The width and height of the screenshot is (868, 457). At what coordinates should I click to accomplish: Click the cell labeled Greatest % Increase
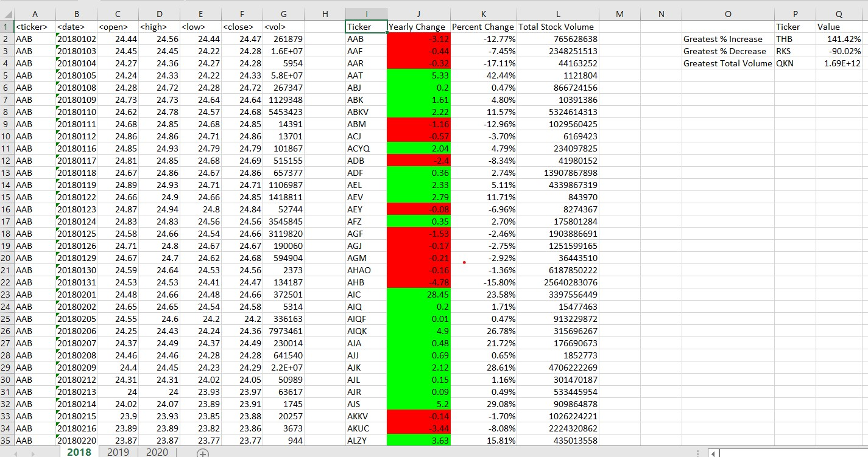tap(728, 38)
